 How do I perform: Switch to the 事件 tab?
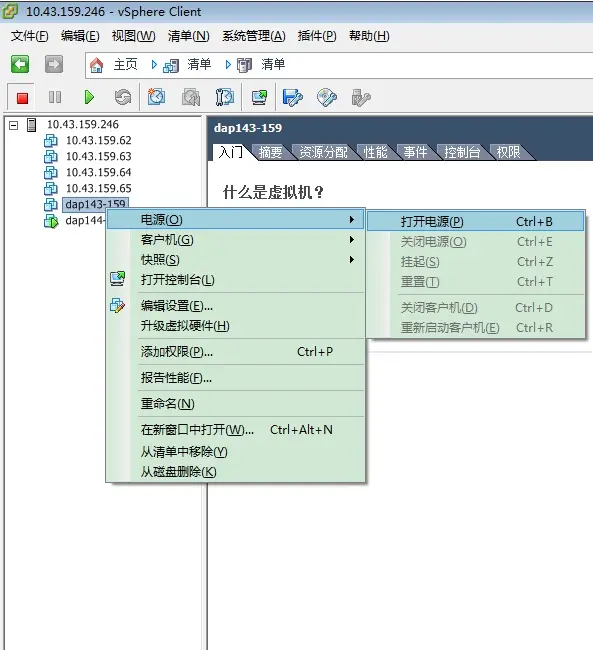(415, 152)
